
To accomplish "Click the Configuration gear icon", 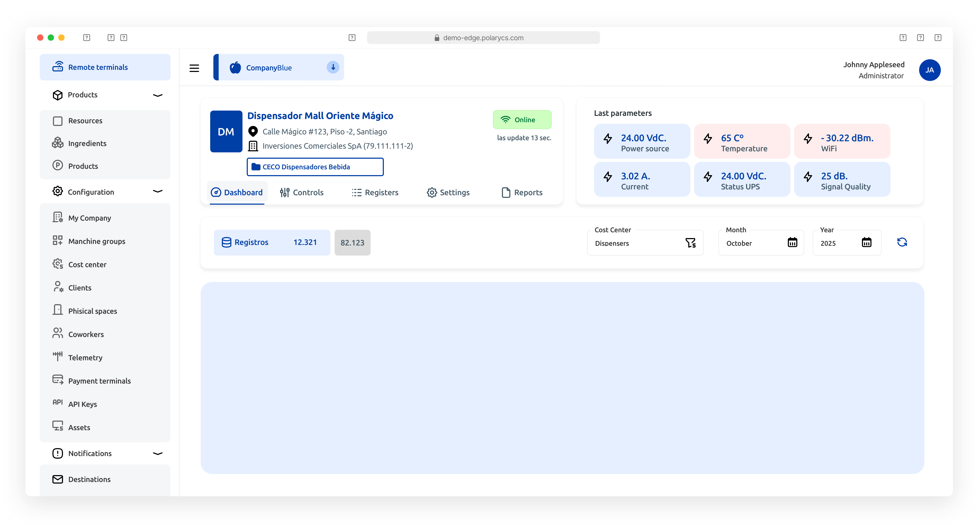I will coord(57,191).
